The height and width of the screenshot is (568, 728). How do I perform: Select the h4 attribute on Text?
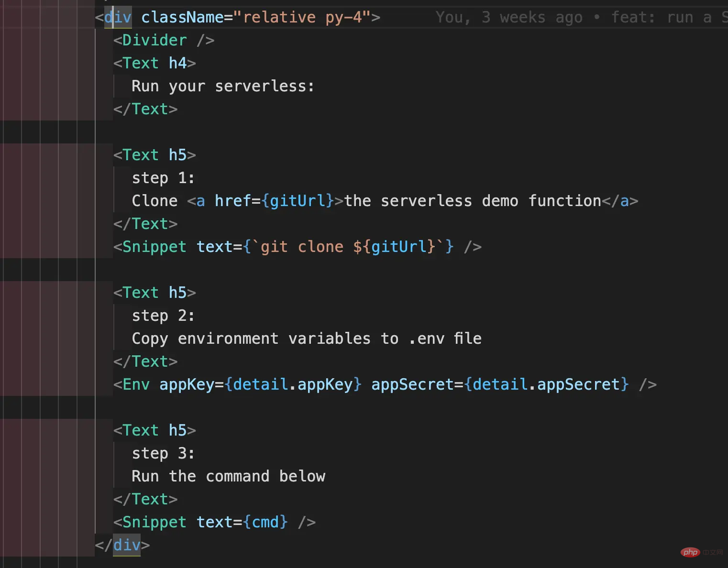pos(177,64)
